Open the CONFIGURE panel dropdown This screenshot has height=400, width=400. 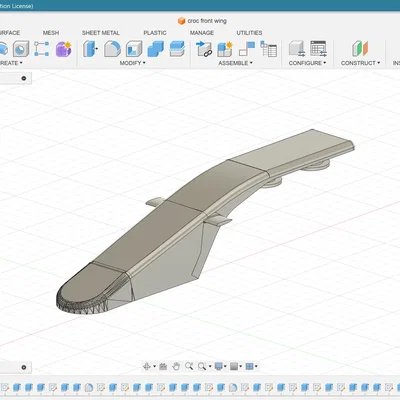307,63
